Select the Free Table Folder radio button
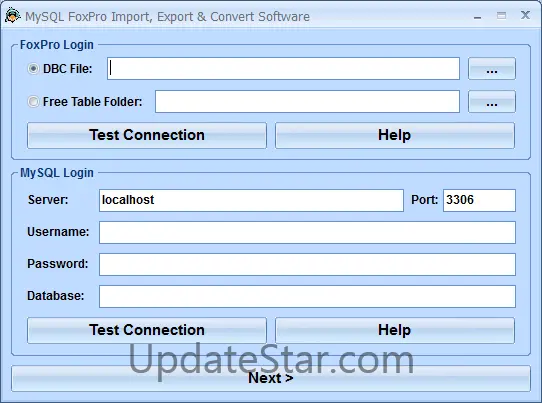This screenshot has height=403, width=542. tap(33, 102)
